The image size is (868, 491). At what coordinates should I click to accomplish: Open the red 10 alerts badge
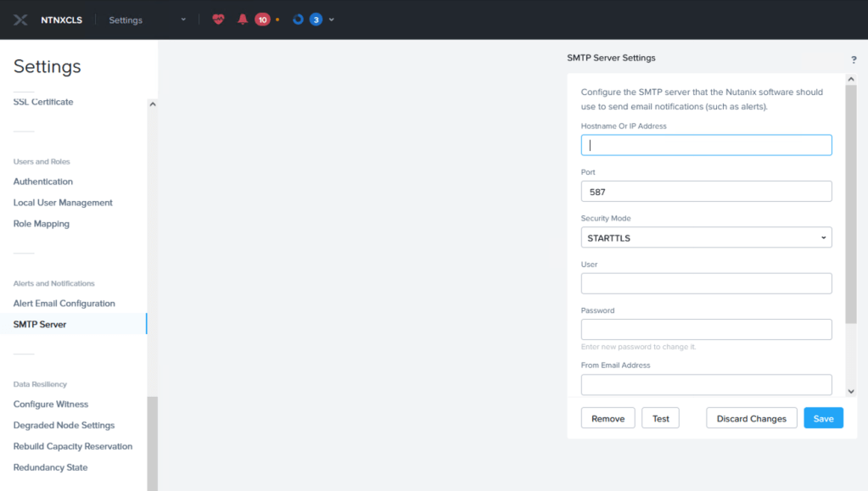(x=262, y=20)
